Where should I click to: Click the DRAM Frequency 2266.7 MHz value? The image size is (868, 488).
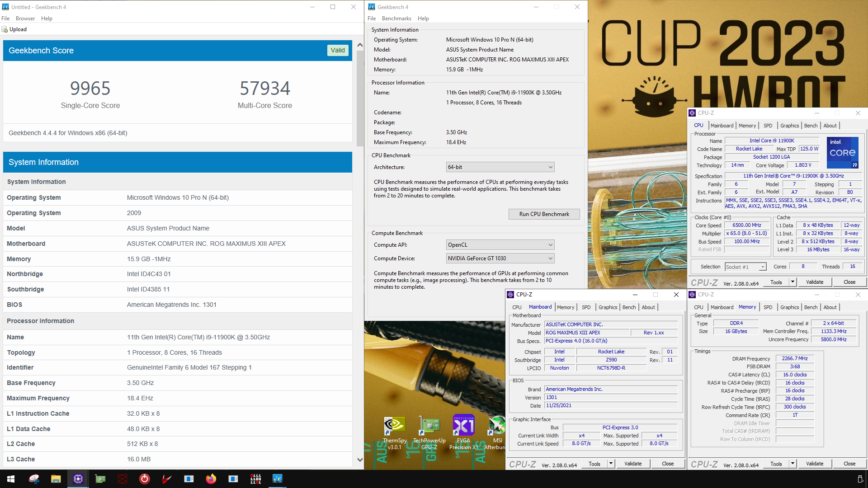795,359
